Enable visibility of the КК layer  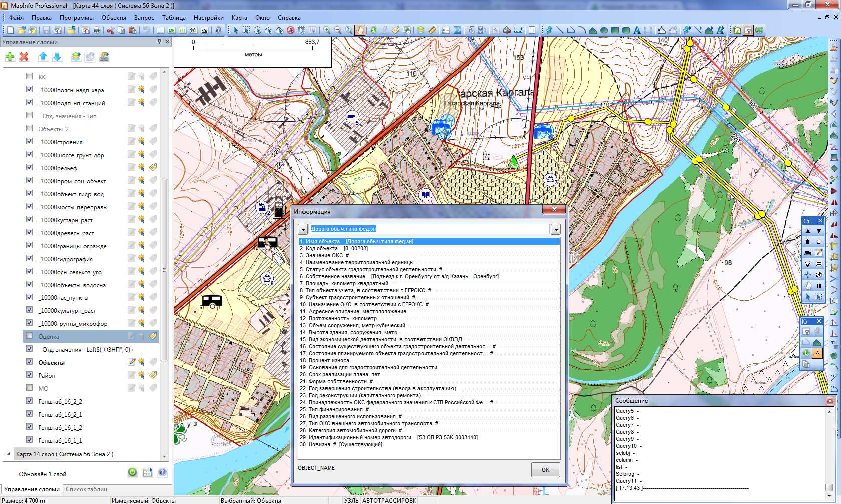(29, 76)
